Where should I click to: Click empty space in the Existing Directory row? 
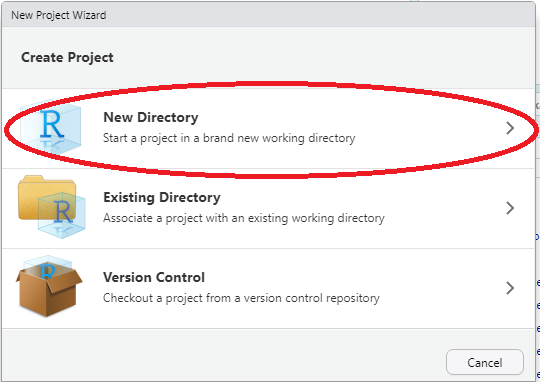click(444, 208)
